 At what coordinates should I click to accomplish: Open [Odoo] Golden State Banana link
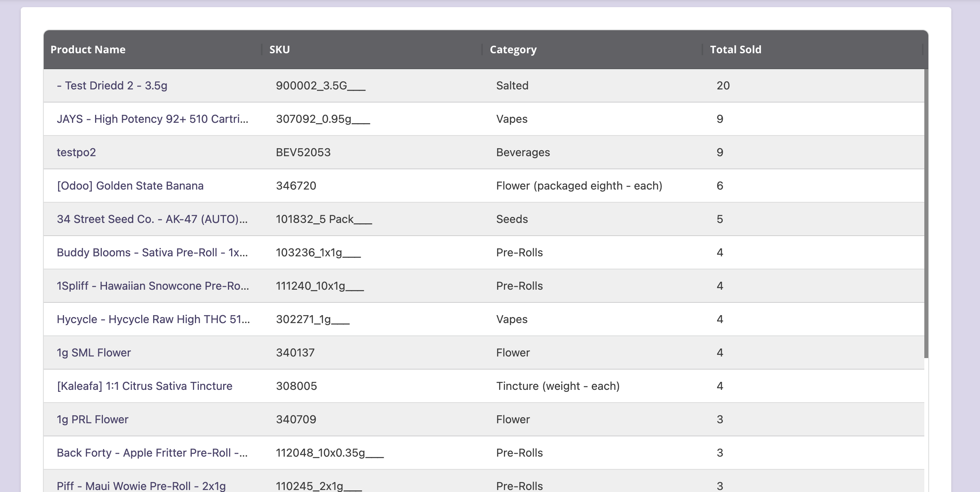coord(130,186)
